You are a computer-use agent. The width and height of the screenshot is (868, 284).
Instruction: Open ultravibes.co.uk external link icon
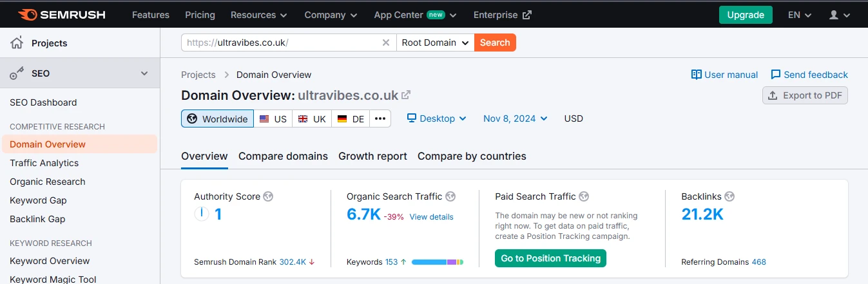(406, 95)
